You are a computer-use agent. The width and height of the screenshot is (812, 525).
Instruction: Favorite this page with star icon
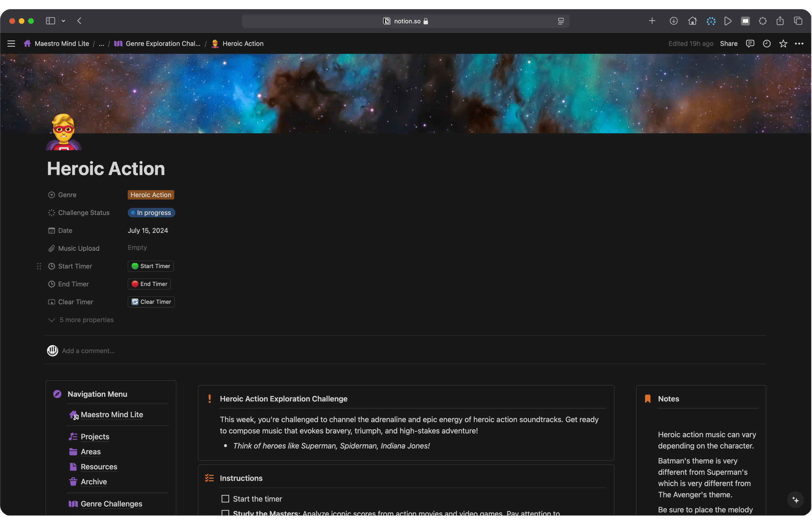coord(783,44)
